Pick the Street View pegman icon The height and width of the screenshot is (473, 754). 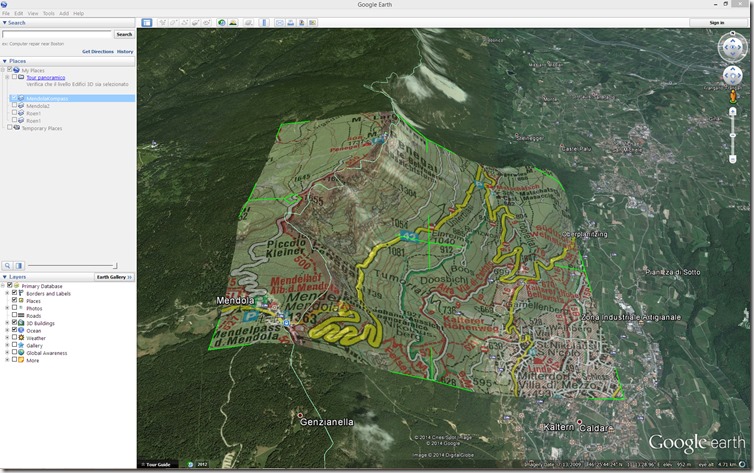[732, 96]
